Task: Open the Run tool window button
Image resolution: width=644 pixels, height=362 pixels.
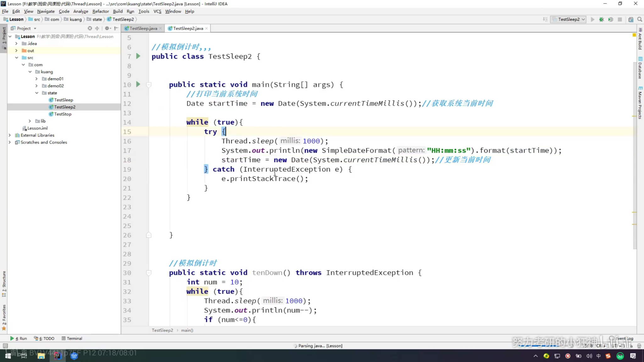Action: (19, 338)
